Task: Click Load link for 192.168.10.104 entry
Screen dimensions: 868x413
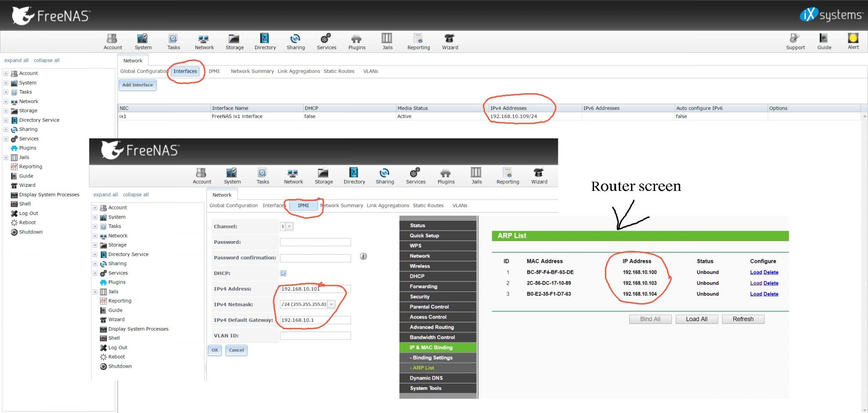Action: tap(756, 294)
